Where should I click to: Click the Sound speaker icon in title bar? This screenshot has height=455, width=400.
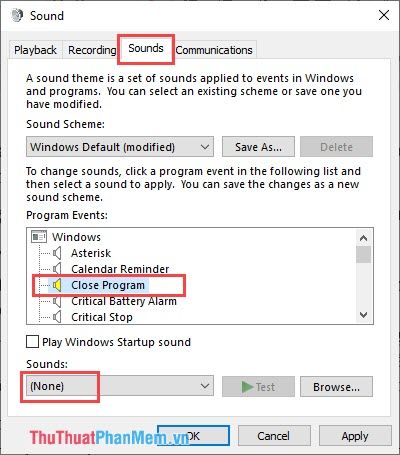[x=17, y=15]
